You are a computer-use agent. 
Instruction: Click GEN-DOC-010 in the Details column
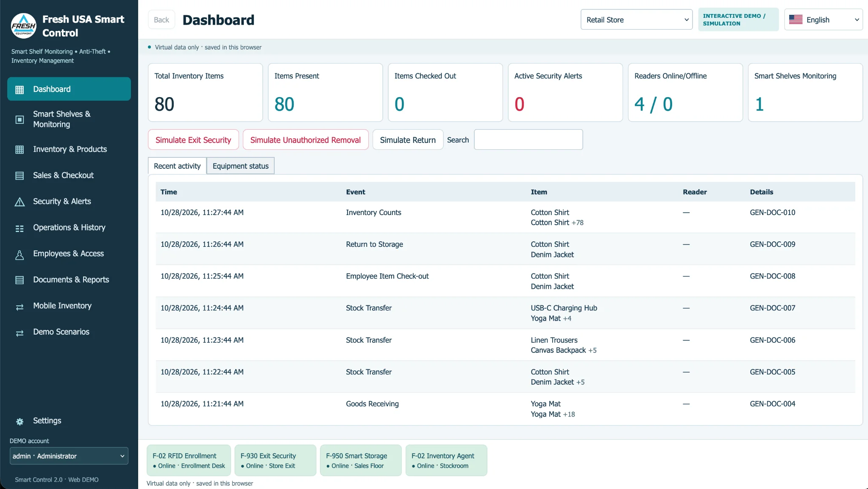(772, 212)
